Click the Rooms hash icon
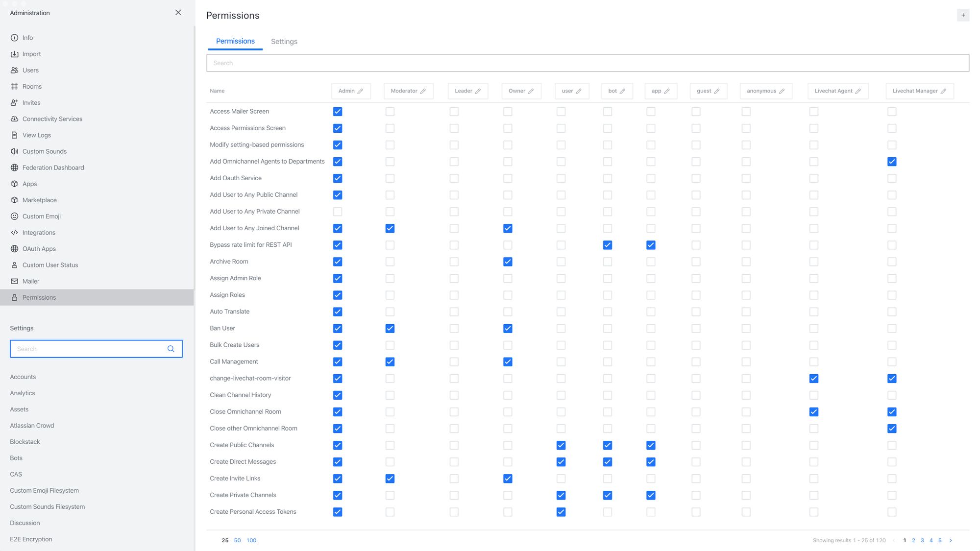 pos(15,86)
